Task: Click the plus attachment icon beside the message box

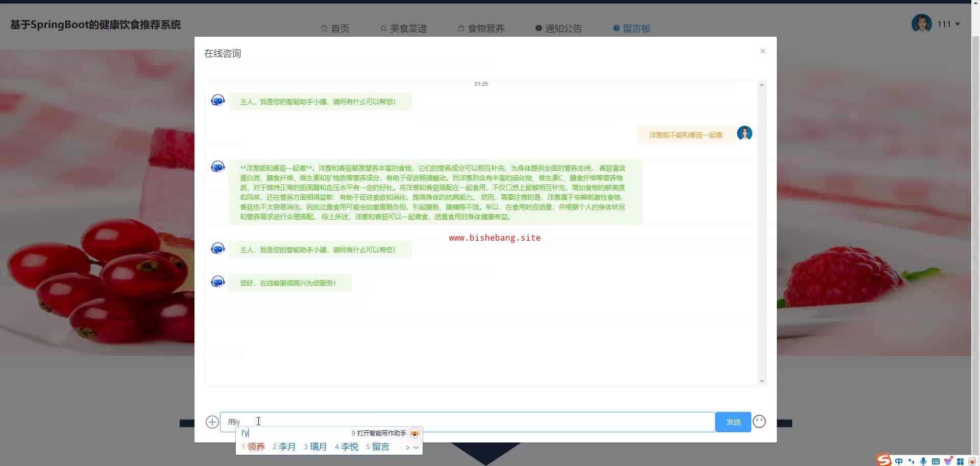Action: tap(212, 422)
